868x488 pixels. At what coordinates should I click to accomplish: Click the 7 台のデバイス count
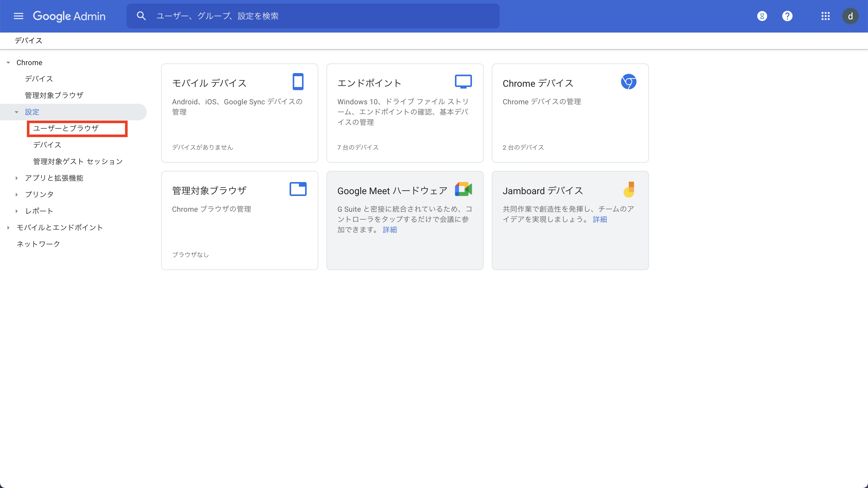(x=358, y=147)
